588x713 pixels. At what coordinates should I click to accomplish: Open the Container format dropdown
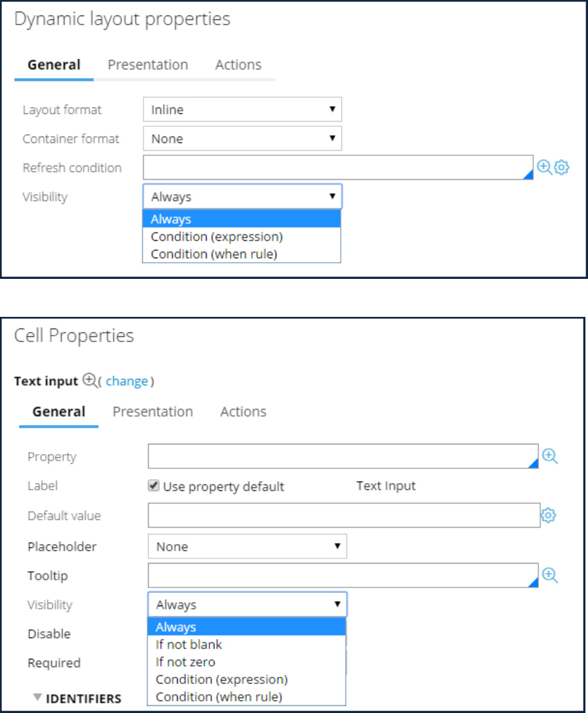pyautogui.click(x=242, y=138)
